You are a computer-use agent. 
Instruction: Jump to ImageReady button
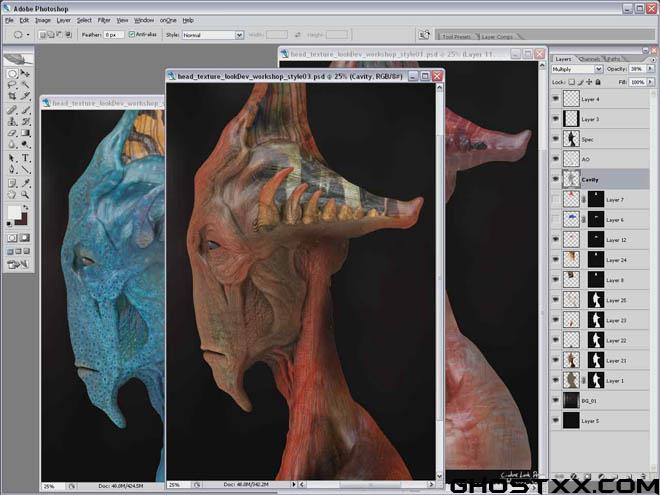(17, 265)
